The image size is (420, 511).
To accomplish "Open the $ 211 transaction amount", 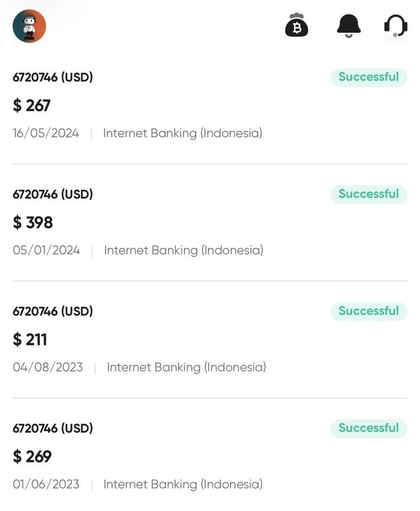I will (x=30, y=340).
